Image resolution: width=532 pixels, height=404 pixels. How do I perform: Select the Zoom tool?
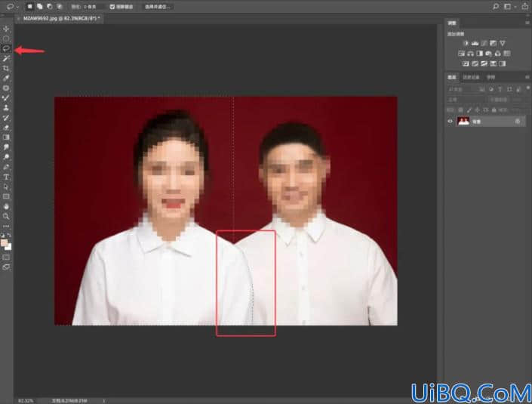pyautogui.click(x=6, y=216)
